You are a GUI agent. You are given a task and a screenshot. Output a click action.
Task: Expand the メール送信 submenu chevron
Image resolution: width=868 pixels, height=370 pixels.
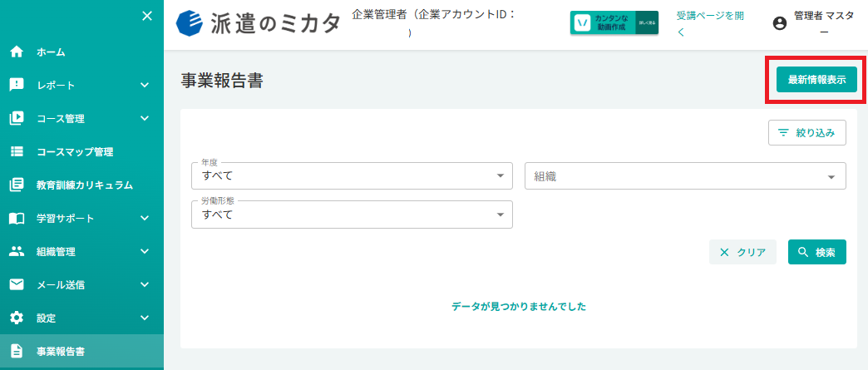coord(145,284)
